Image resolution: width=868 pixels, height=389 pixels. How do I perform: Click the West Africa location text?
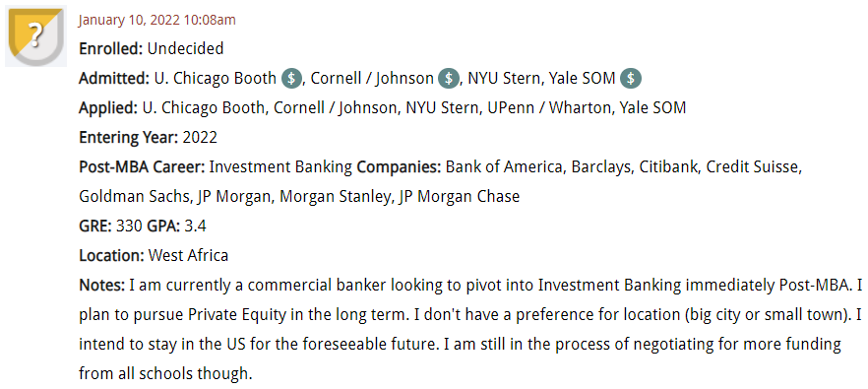click(188, 255)
